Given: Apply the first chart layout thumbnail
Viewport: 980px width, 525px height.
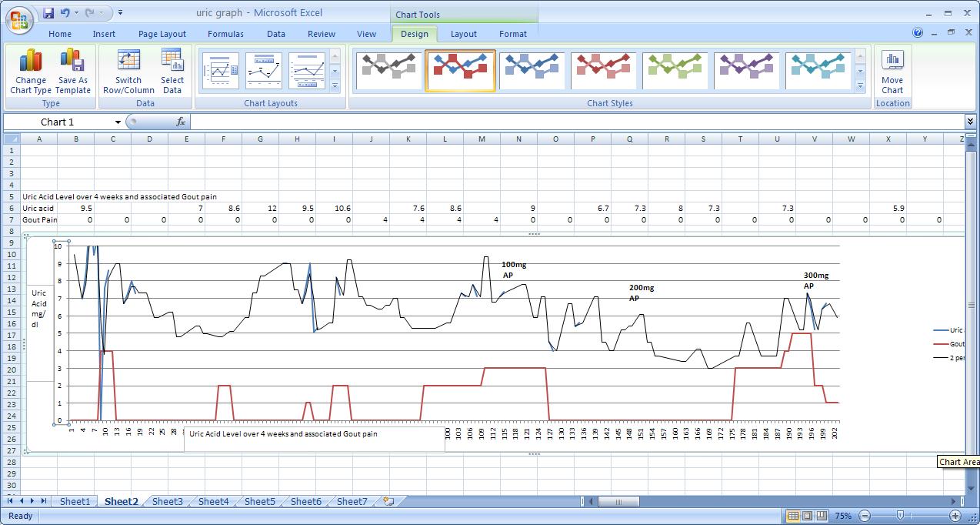Looking at the screenshot, I should pyautogui.click(x=221, y=71).
